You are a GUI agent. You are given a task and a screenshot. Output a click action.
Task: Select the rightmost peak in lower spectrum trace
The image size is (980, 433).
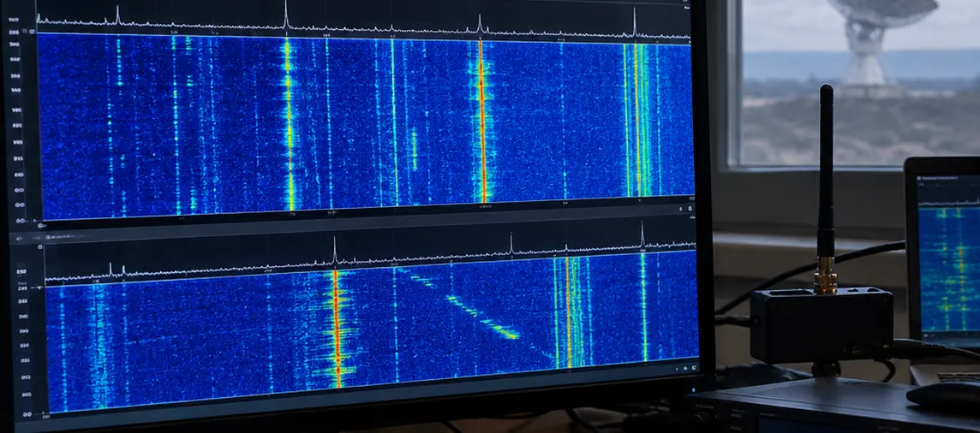tap(642, 234)
